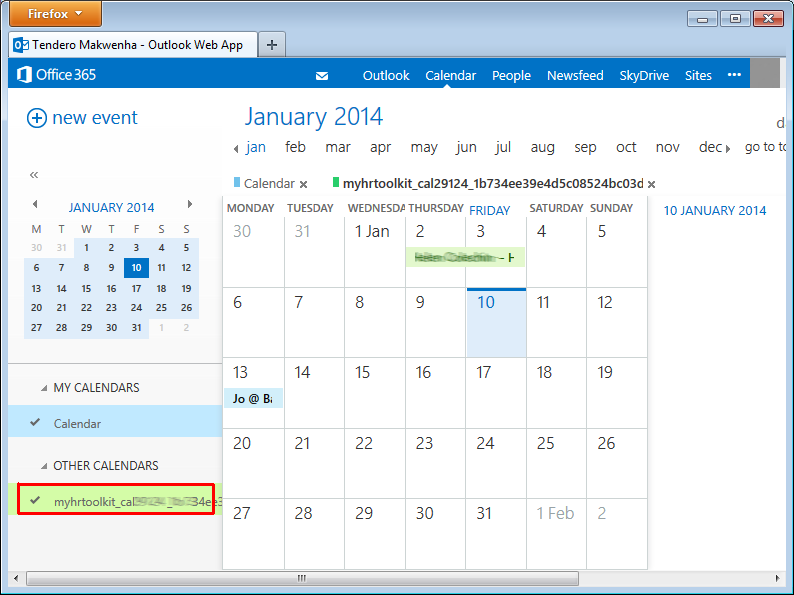The height and width of the screenshot is (595, 794).
Task: Open Newsfeed in the navigation bar
Action: tap(575, 75)
